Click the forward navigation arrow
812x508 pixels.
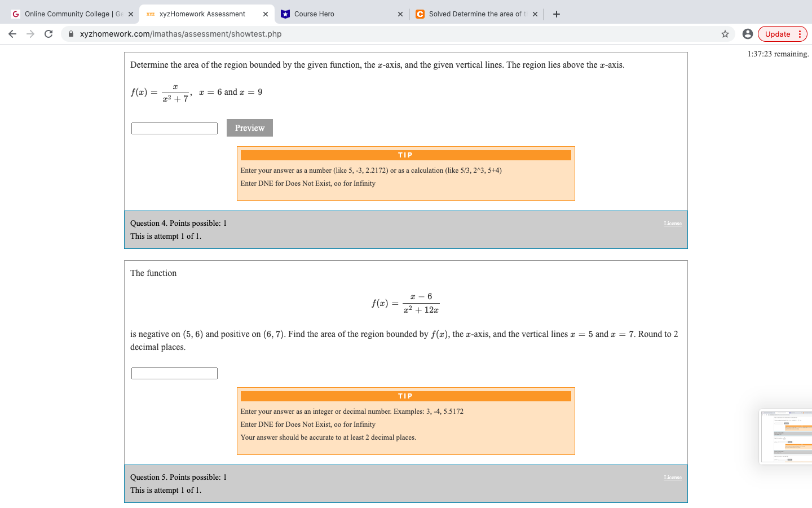coord(30,34)
